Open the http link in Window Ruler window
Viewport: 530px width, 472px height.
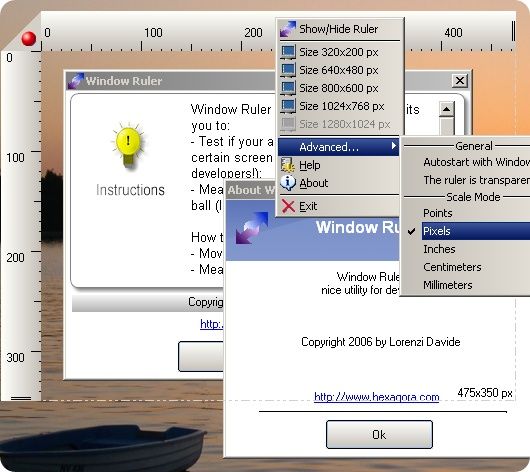(x=212, y=324)
